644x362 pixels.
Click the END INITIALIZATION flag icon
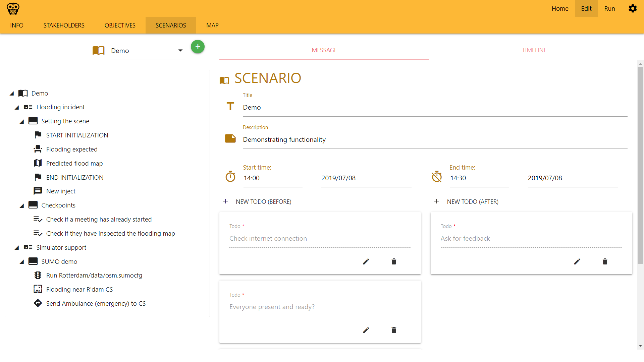click(x=38, y=177)
